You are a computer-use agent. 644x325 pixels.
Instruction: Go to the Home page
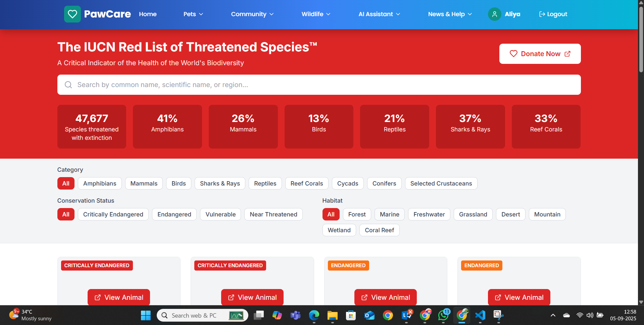click(x=148, y=14)
